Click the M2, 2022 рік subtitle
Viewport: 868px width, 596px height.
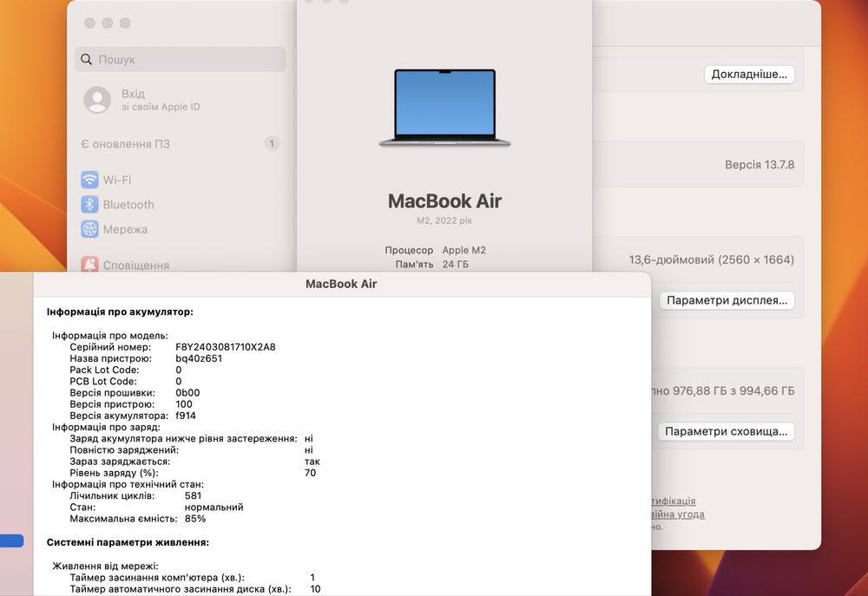pyautogui.click(x=444, y=220)
